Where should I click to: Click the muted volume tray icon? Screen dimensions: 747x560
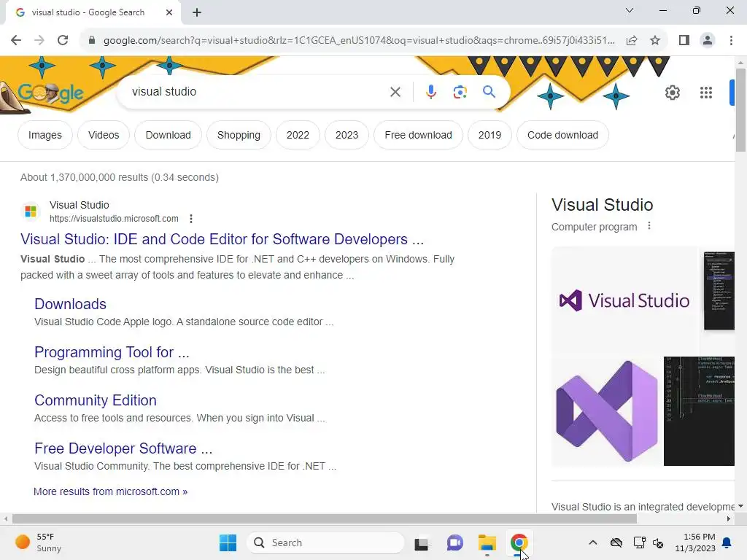click(x=659, y=542)
